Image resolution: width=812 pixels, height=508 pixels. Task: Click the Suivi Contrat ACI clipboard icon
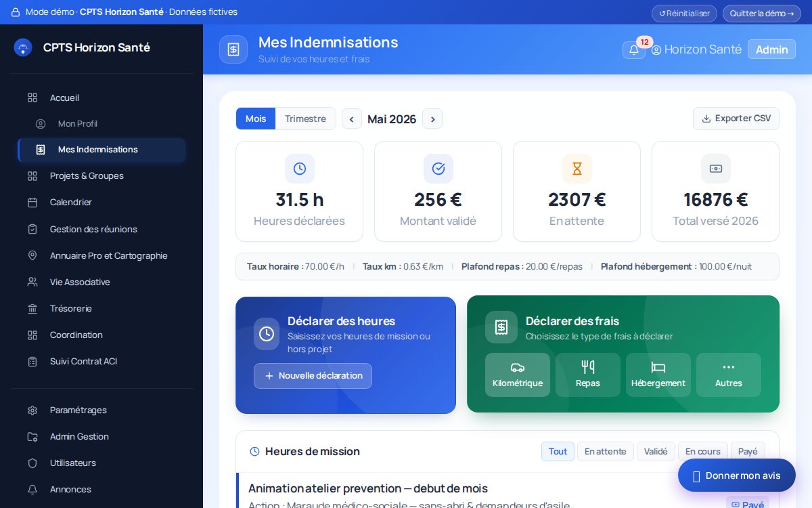(x=32, y=362)
